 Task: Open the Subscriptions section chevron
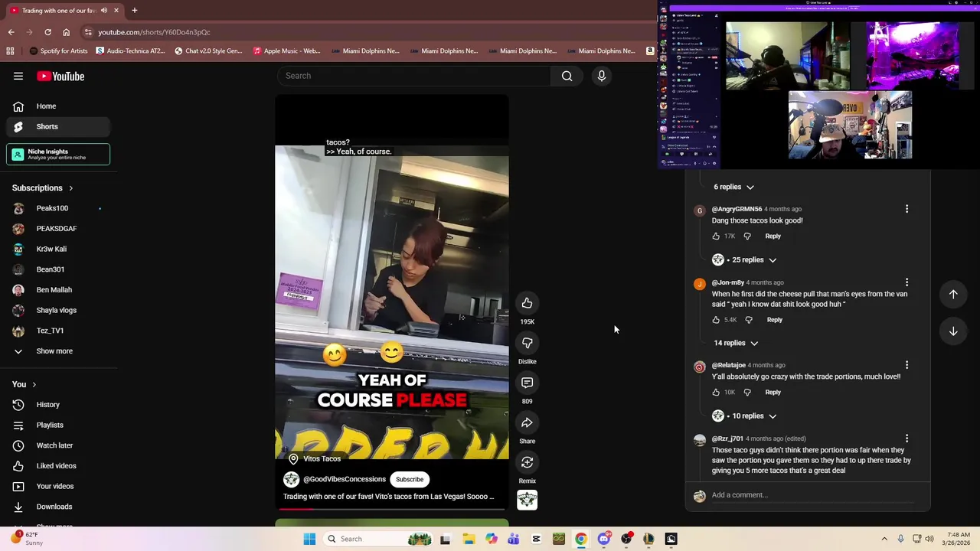tap(70, 188)
